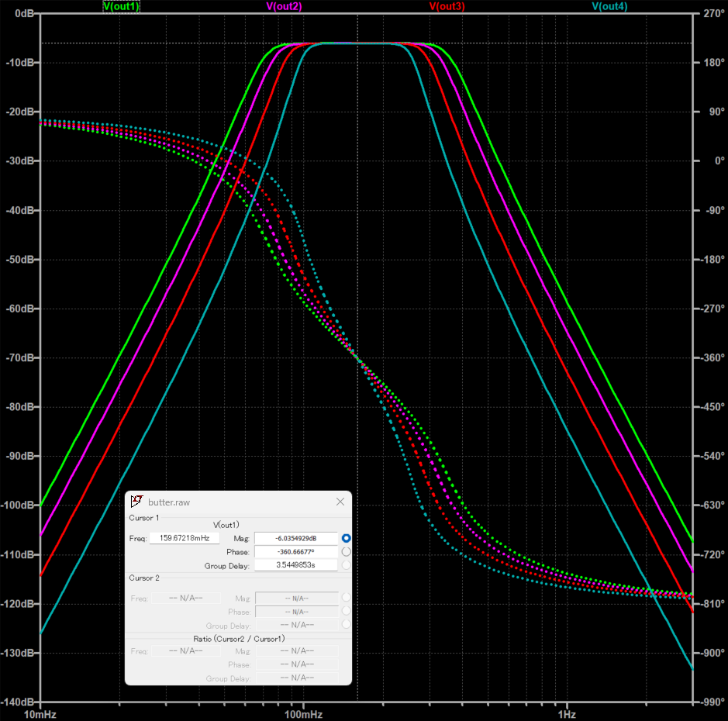Close the butter.raw cursor dialog

[340, 502]
